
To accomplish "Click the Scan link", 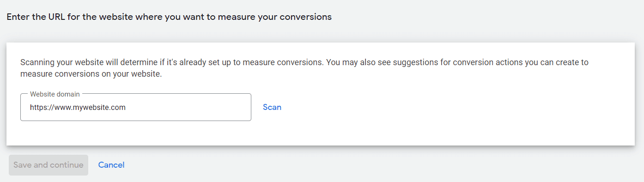I will tap(272, 107).
